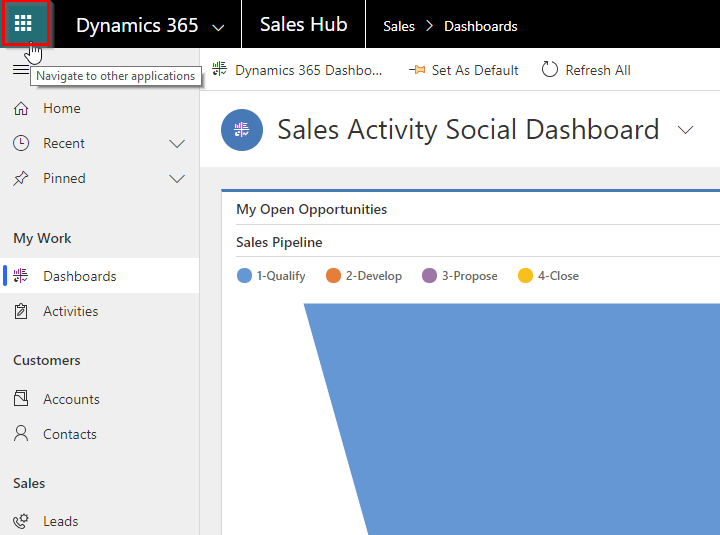Click the Sales Activity Social Dashboard title
The width and height of the screenshot is (720, 535).
click(x=468, y=130)
